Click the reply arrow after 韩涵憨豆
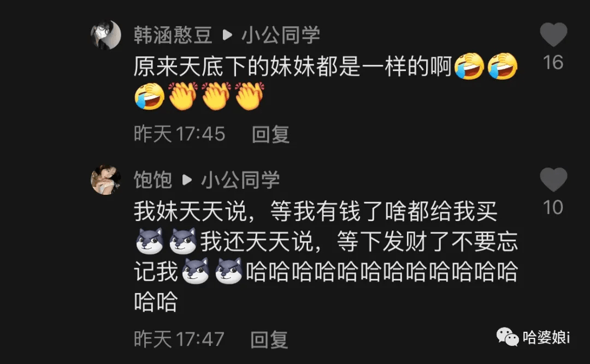 pos(227,35)
